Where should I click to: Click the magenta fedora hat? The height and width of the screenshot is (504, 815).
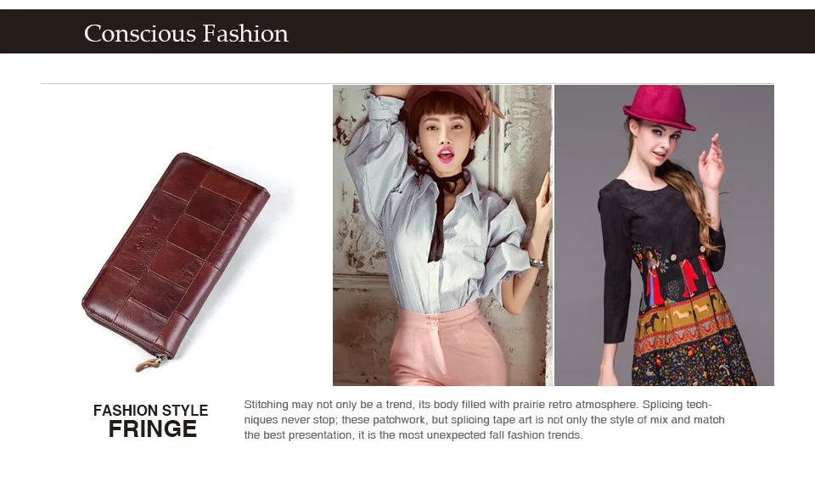coord(659,108)
